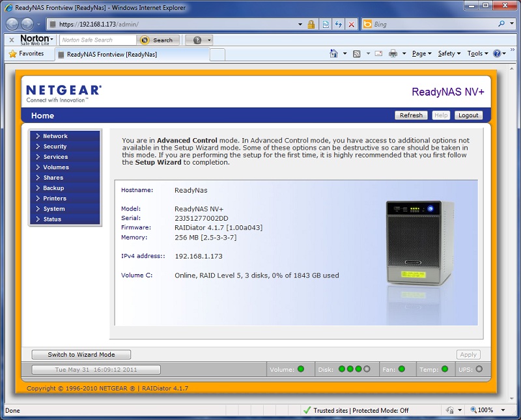Expand the Printers menu section
Image resolution: width=521 pixels, height=420 pixels.
tap(64, 199)
